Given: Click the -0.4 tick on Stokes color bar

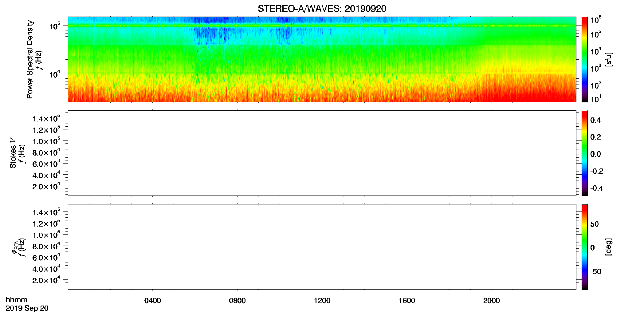Looking at the screenshot, I should pyautogui.click(x=597, y=188).
